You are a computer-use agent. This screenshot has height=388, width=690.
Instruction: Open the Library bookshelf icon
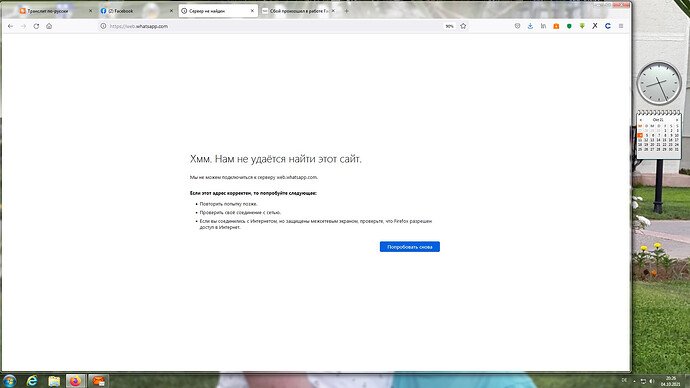point(543,26)
